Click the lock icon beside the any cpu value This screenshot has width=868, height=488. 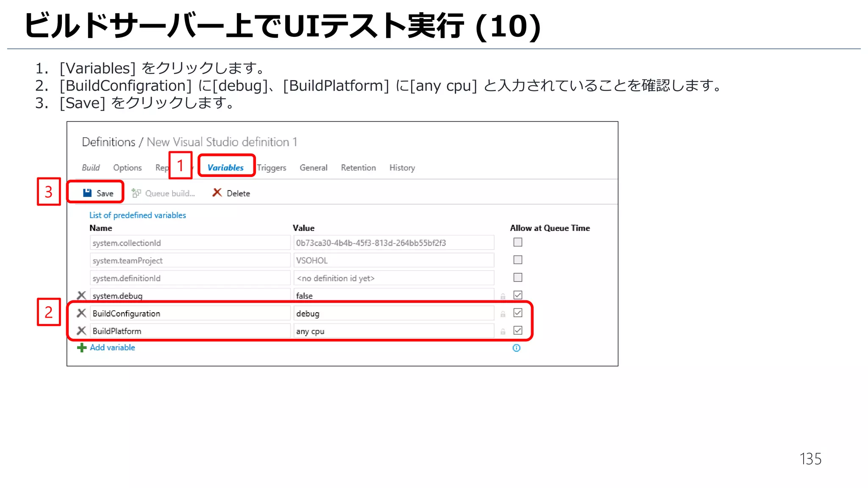pos(503,332)
